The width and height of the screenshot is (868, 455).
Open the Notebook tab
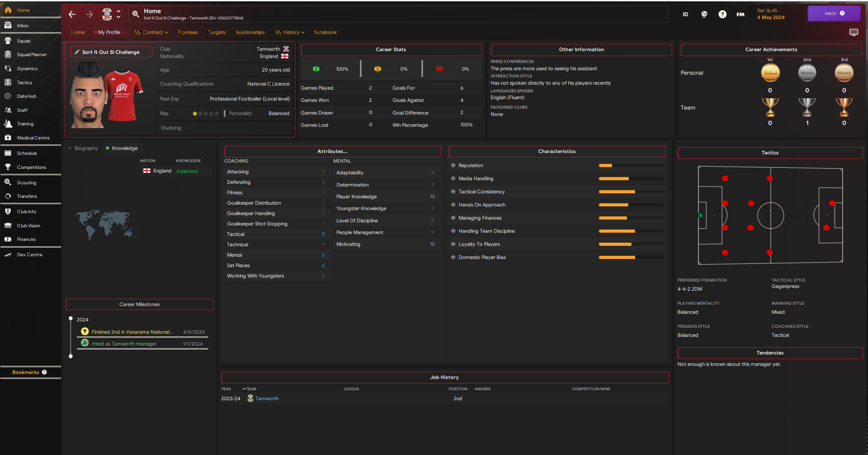(x=325, y=32)
